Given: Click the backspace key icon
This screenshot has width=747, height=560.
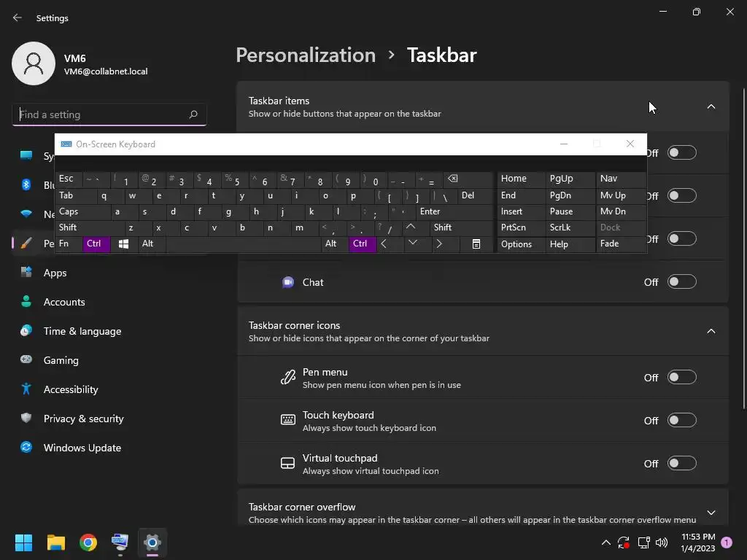Looking at the screenshot, I should point(452,179).
